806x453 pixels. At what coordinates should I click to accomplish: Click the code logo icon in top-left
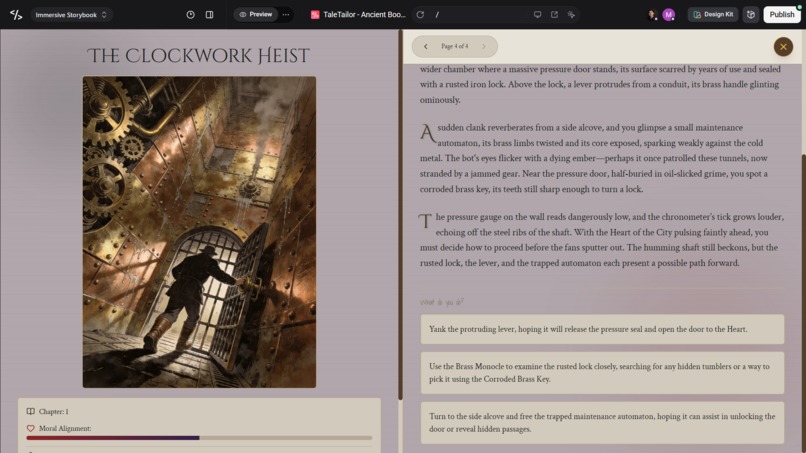[16, 15]
